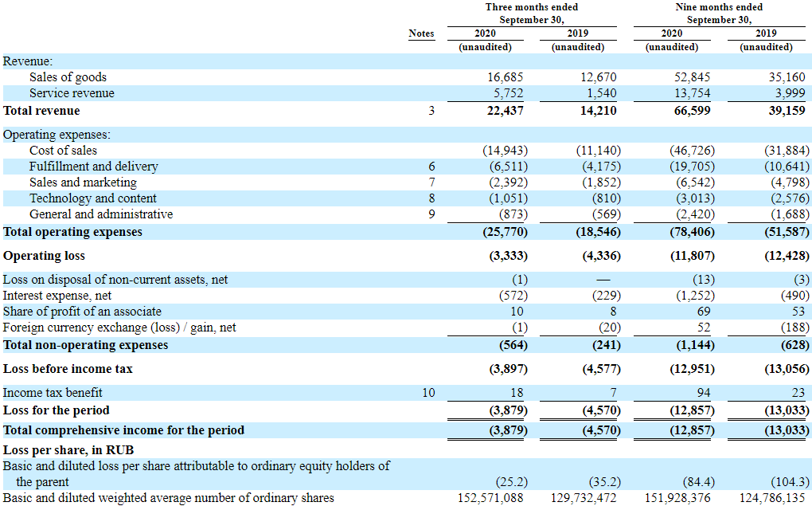Open note 3 reference beside Total revenue

[431, 111]
